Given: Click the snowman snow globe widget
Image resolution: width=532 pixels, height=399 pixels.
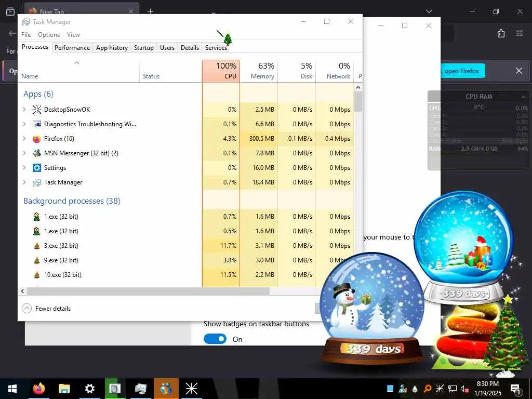Looking at the screenshot, I should pyautogui.click(x=372, y=308).
